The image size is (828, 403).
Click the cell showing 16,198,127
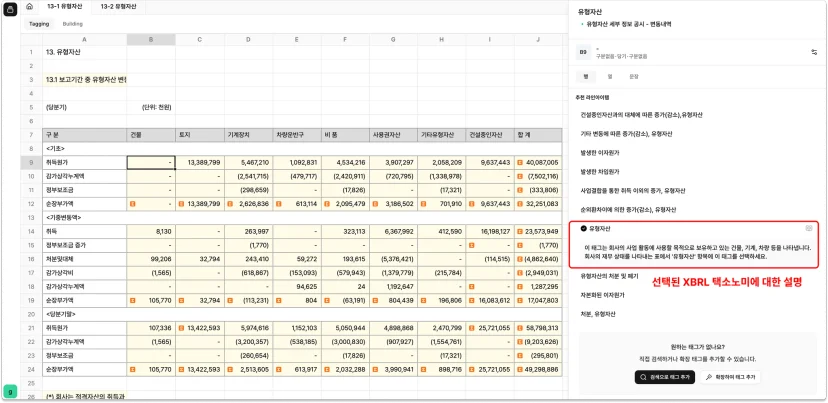(490, 231)
